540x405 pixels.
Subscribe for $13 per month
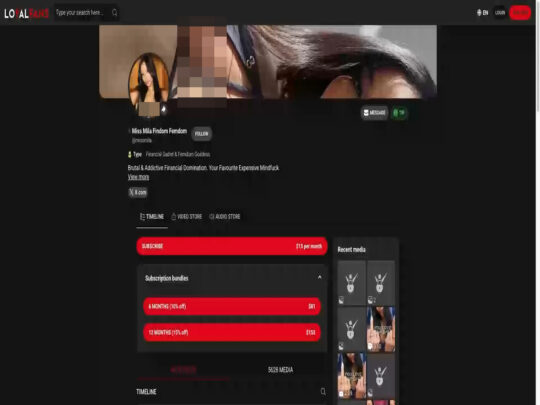[x=232, y=246]
